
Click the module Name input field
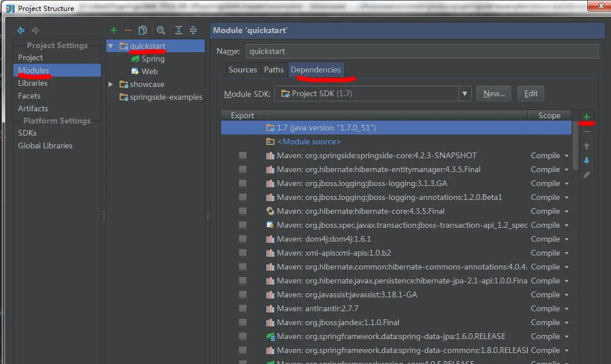pyautogui.click(x=422, y=52)
